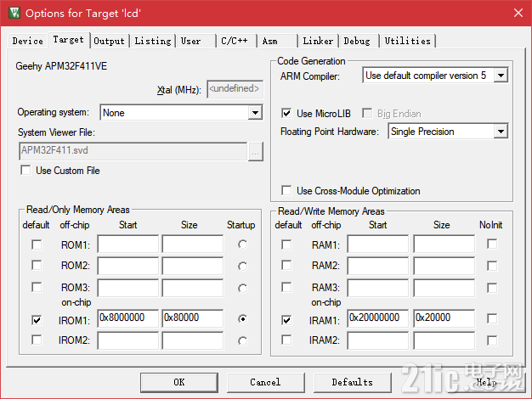Image resolution: width=532 pixels, height=399 pixels.
Task: Enable NoInit for RAM2
Action: pyautogui.click(x=492, y=266)
